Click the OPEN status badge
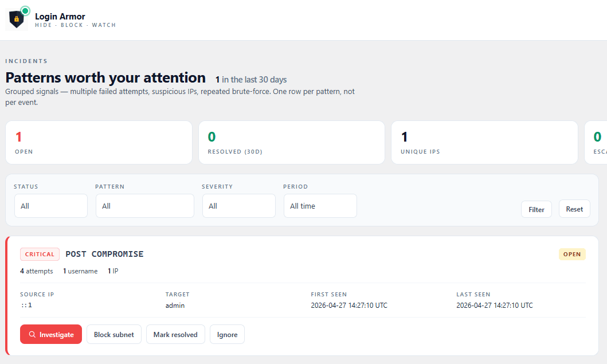 tap(572, 254)
